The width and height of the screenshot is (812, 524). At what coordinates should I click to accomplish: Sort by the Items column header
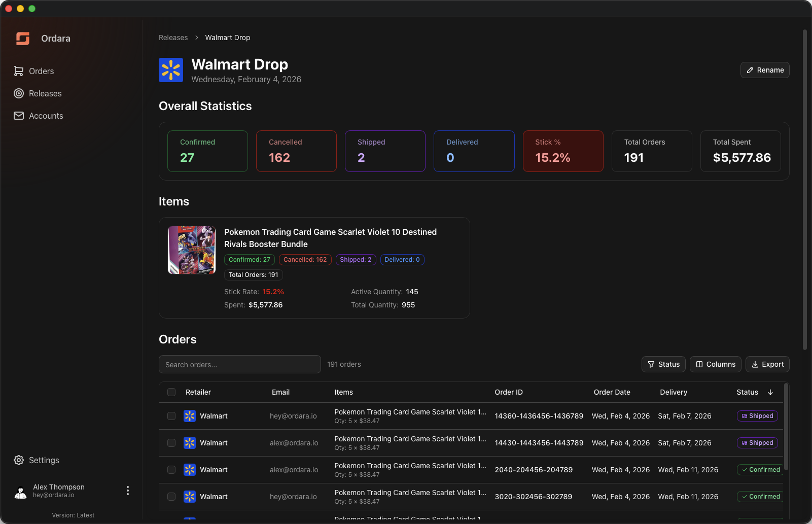(343, 392)
